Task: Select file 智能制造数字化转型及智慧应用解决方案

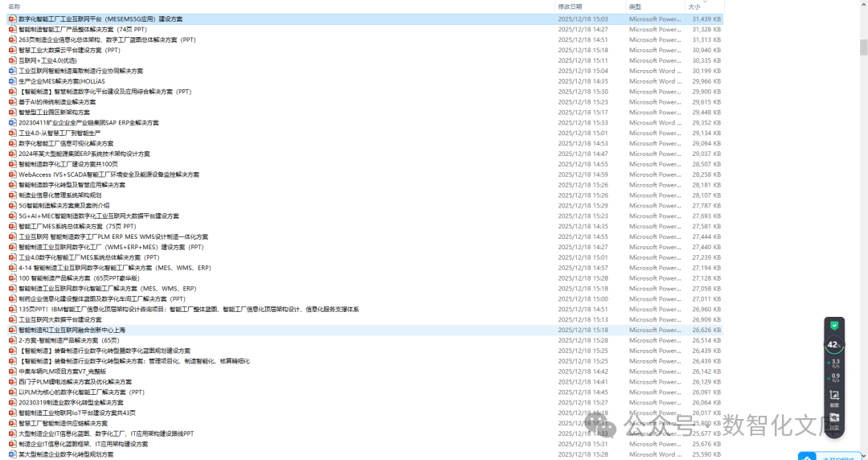Action: [72, 184]
